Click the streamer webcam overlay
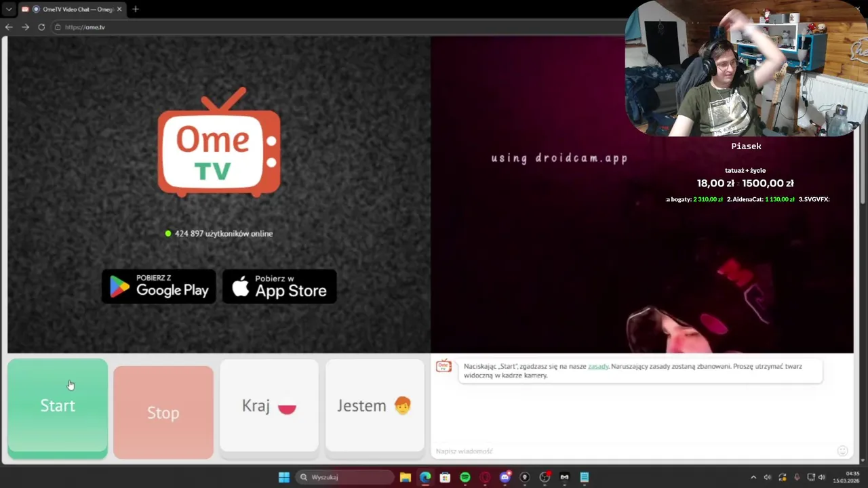 746,68
